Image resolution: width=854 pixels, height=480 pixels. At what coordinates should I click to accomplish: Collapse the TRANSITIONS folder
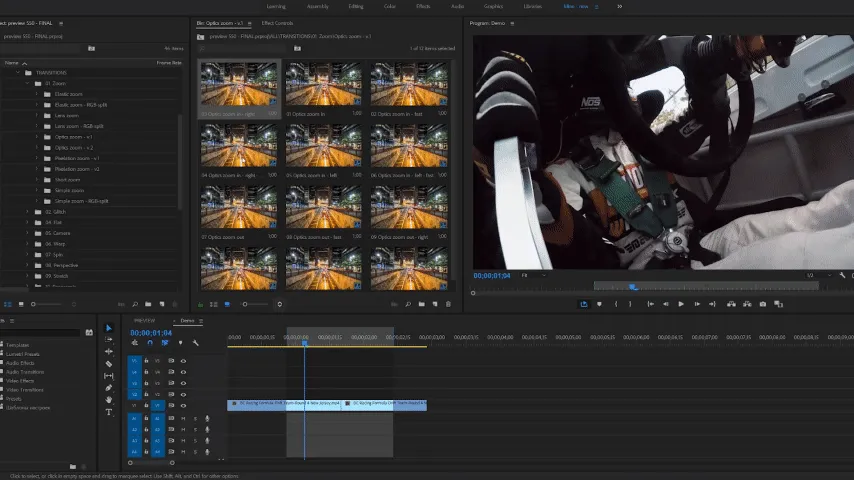18,73
